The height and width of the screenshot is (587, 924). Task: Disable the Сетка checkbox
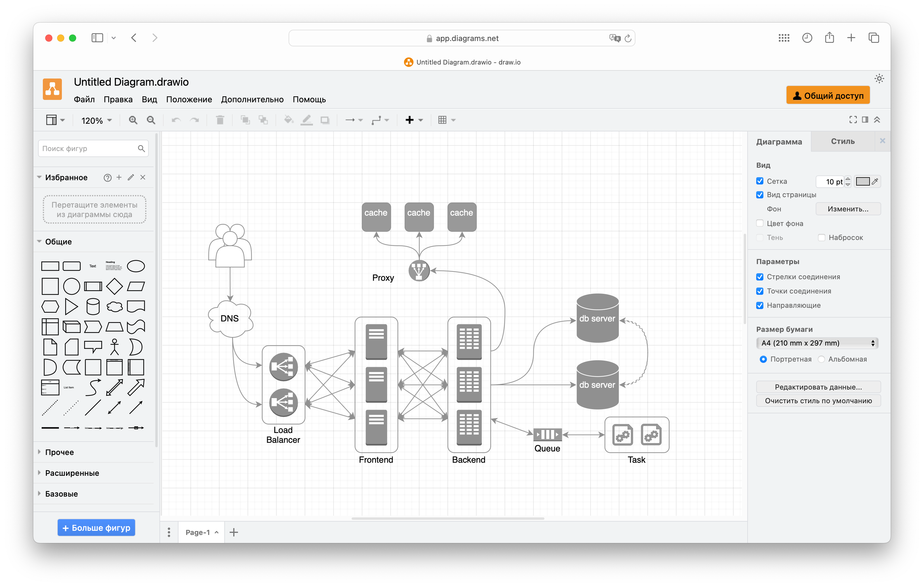coord(759,181)
